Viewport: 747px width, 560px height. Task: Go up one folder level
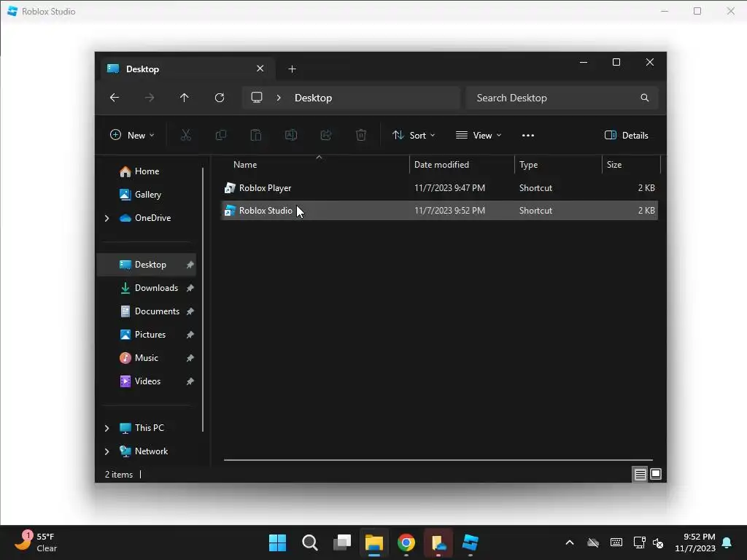[185, 98]
